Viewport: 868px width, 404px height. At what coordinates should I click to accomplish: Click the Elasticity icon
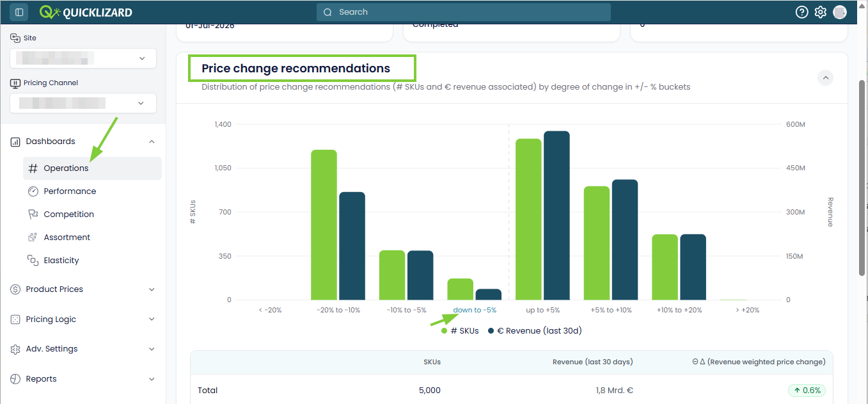tap(33, 261)
